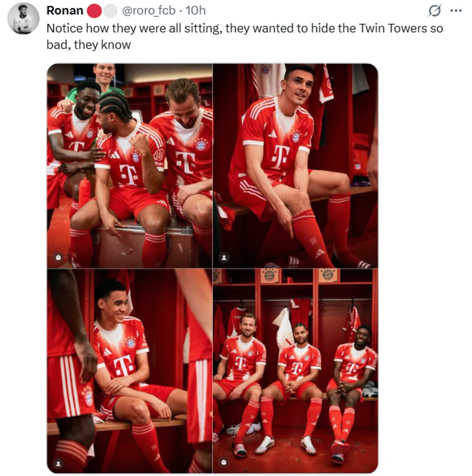Viewport: 472px width, 476px height.
Task: Click the shopping bag tag on top-left photo
Action: 58,257
